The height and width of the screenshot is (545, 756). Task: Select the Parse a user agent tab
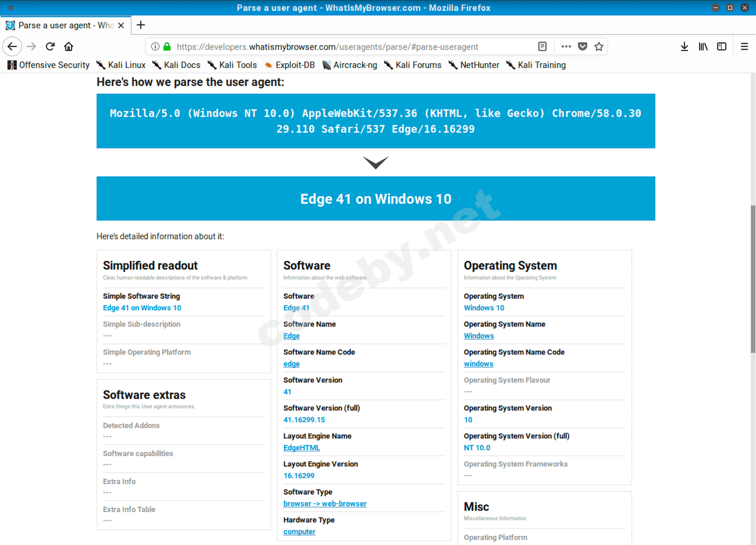pos(65,26)
